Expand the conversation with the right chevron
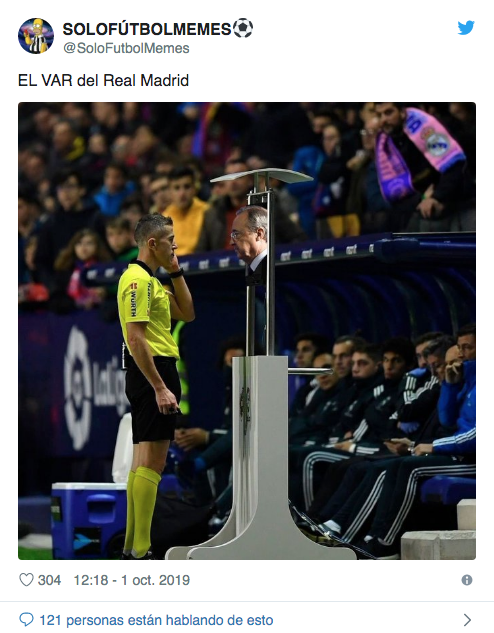 [x=467, y=620]
